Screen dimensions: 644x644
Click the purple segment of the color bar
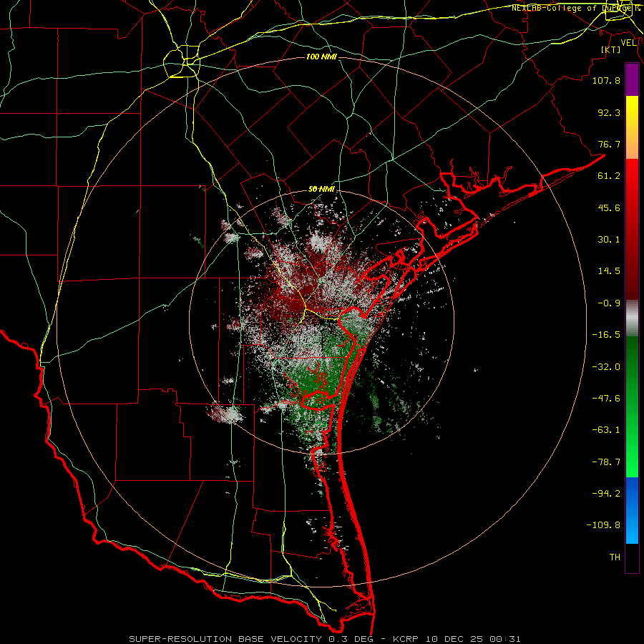[632, 79]
